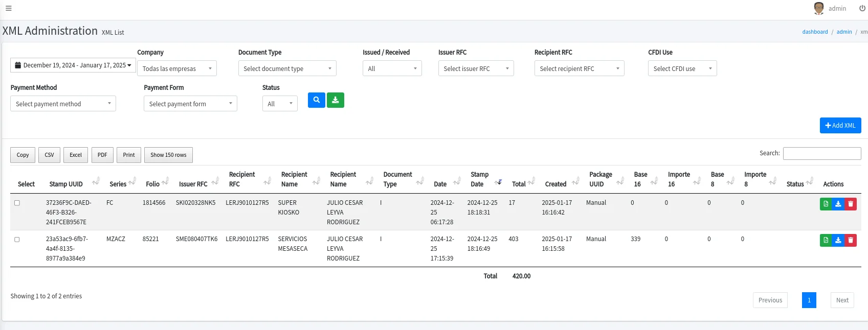Viewport: 868px width, 330px height.
Task: Click the table Search input field
Action: [821, 153]
